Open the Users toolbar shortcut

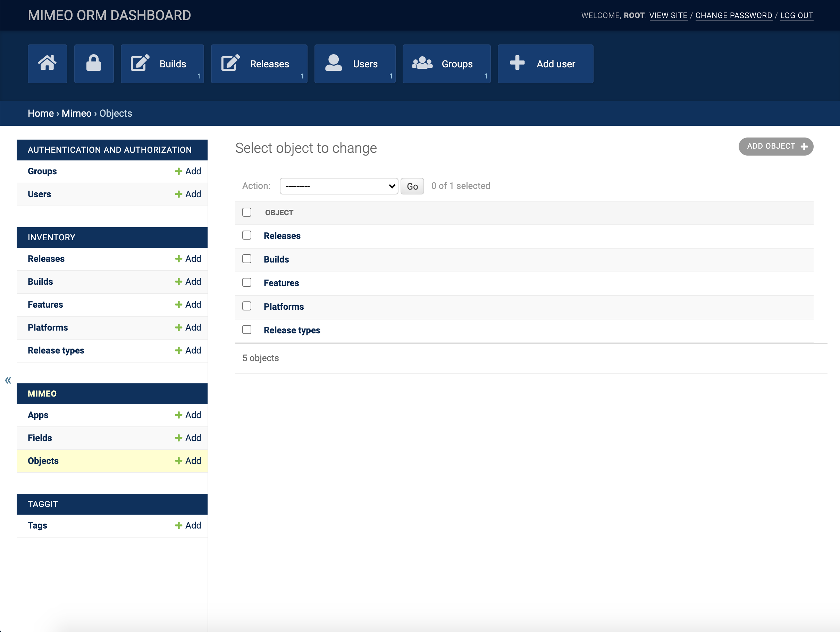[x=355, y=64]
